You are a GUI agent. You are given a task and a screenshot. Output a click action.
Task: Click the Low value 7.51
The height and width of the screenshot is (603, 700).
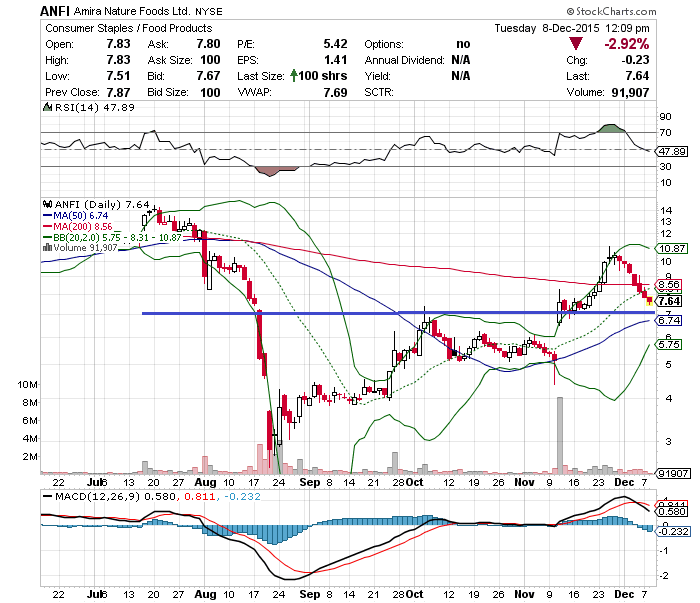(118, 76)
